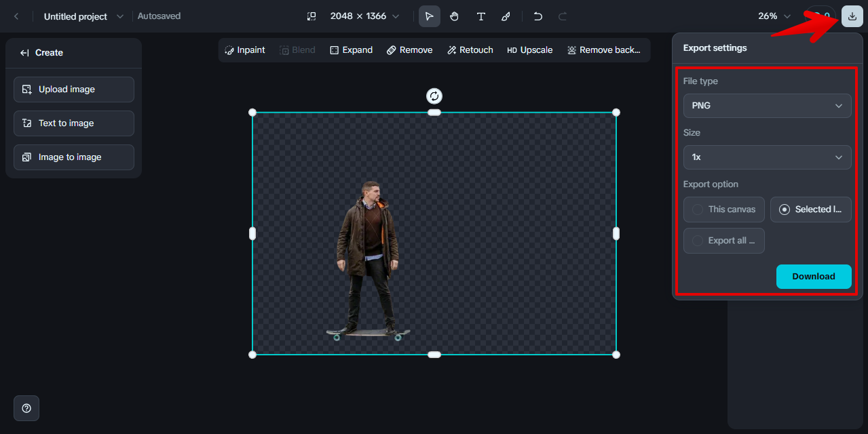Viewport: 868px width, 434px height.
Task: Open the Size 1x dropdown
Action: [767, 157]
